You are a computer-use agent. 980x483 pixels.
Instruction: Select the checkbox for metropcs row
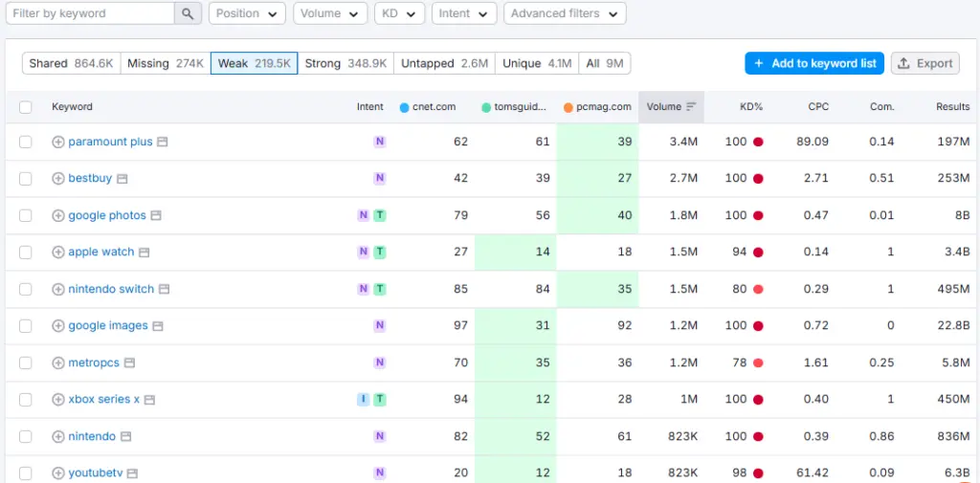pos(26,363)
